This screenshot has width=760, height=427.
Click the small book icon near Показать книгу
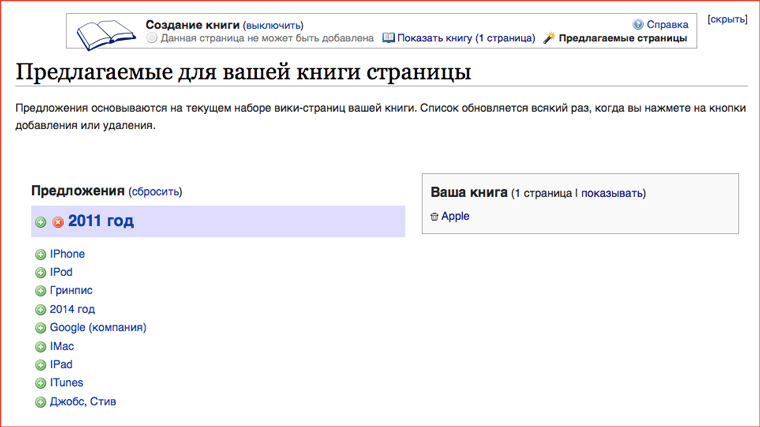coord(388,38)
